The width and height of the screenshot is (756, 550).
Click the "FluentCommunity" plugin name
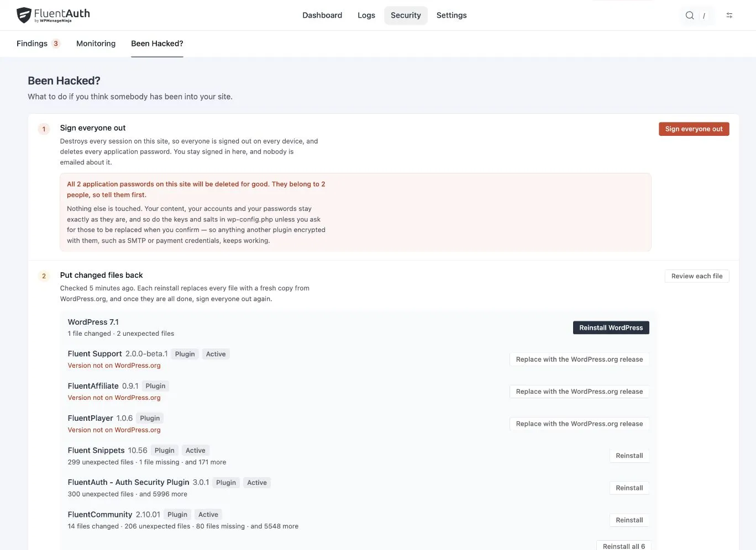click(100, 515)
